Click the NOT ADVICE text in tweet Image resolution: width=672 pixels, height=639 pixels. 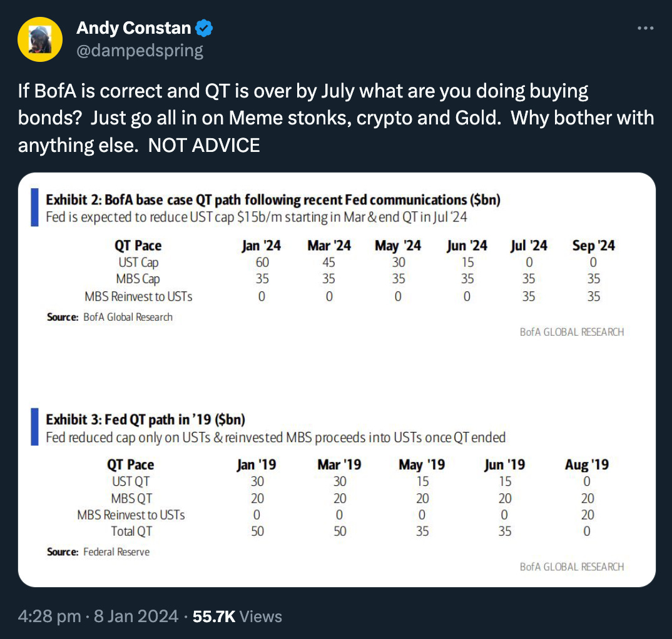pos(204,145)
